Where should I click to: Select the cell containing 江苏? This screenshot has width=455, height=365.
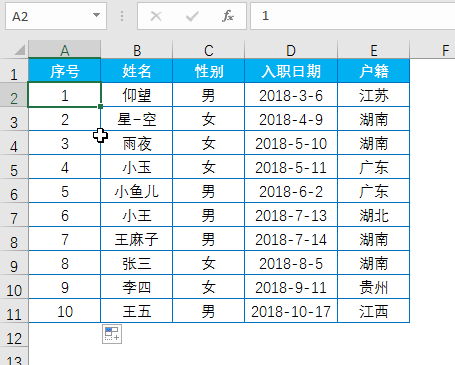pos(374,95)
